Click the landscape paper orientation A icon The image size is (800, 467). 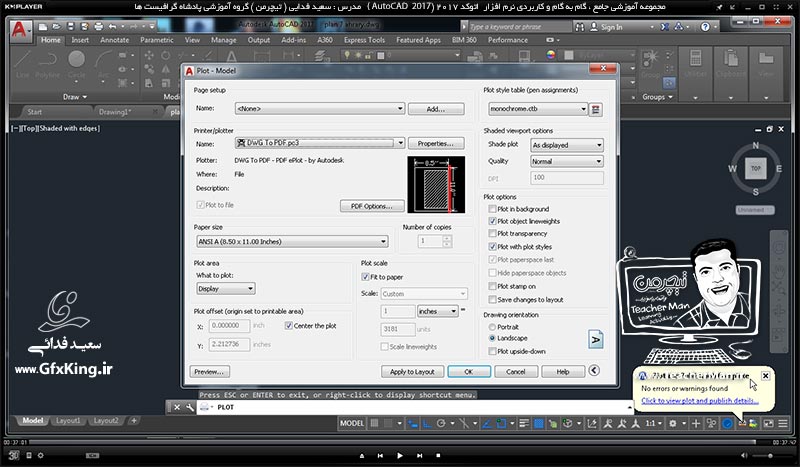click(595, 339)
